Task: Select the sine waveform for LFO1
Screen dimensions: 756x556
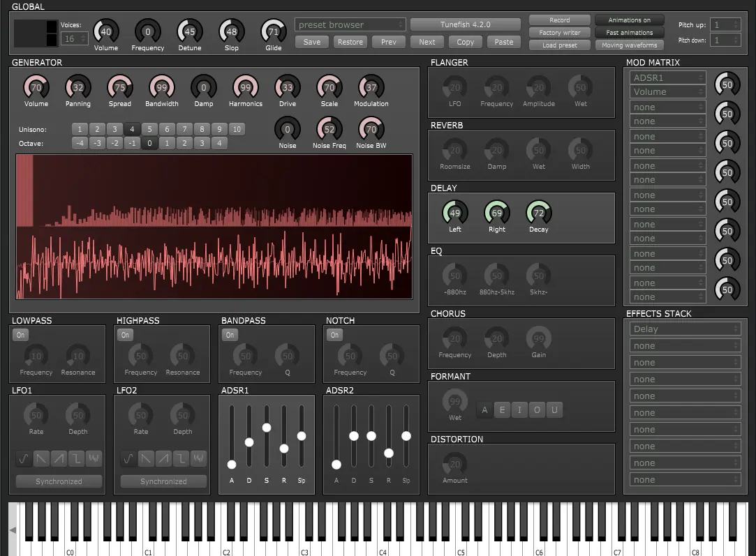Action: click(23, 458)
